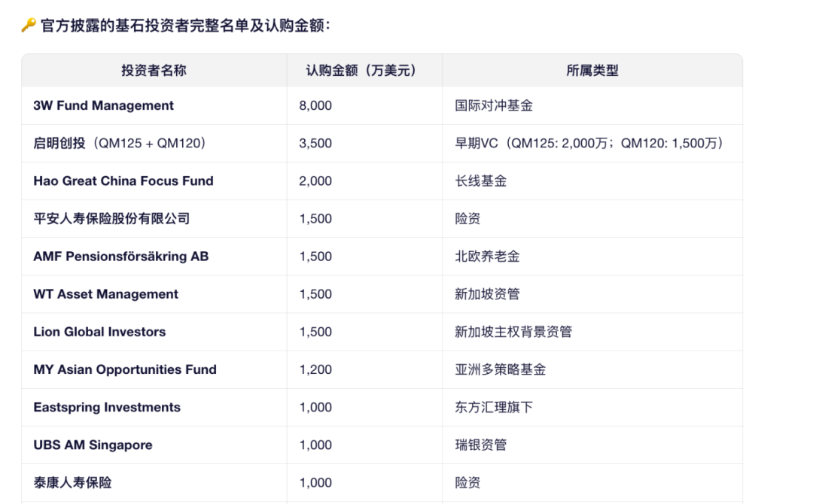Screen dimensions: 813x504
Task: Select Eastspring Investments investor name
Action: [107, 407]
